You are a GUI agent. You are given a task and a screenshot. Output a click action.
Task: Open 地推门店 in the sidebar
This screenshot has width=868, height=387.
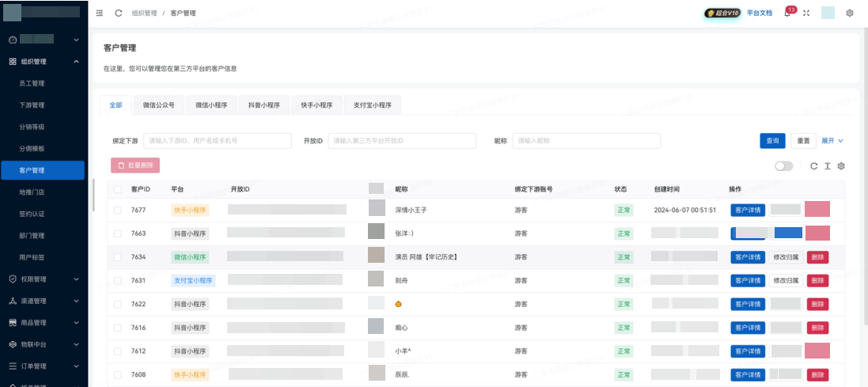point(32,192)
